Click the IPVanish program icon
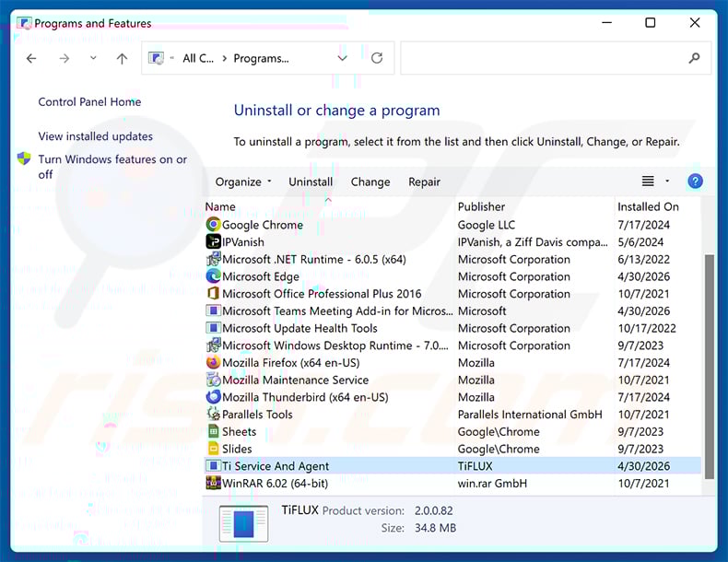Image resolution: width=728 pixels, height=562 pixels. (213, 241)
